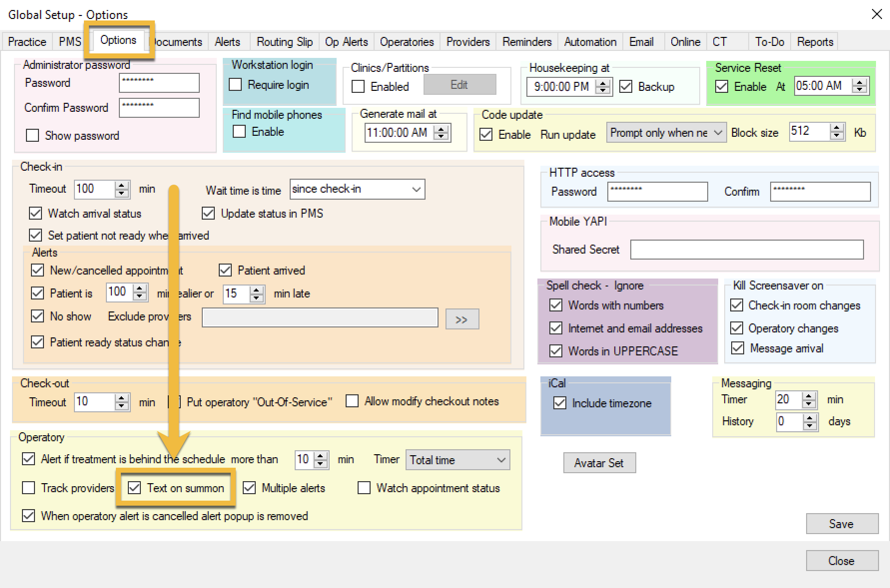890x588 pixels.
Task: Uncheck Words in UPPERCASE
Action: pyautogui.click(x=556, y=351)
